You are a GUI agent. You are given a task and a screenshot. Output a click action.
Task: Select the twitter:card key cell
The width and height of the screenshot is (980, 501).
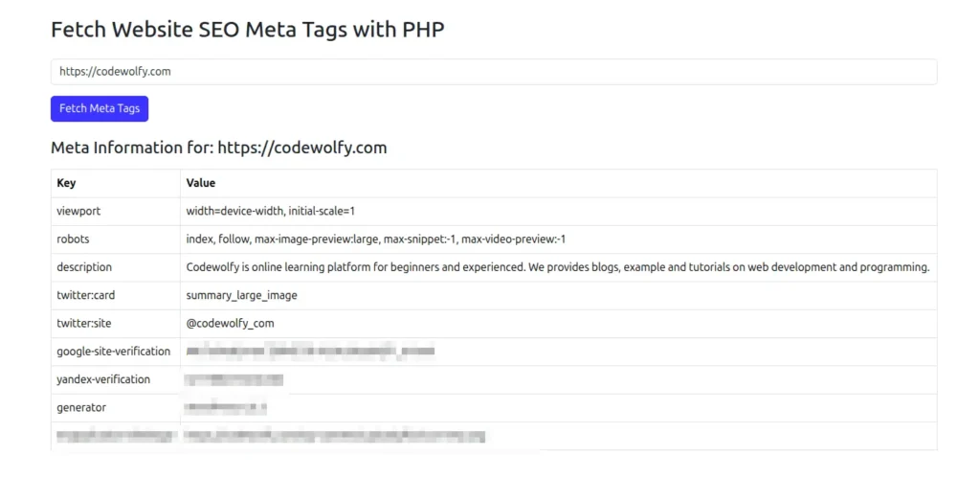pos(86,295)
